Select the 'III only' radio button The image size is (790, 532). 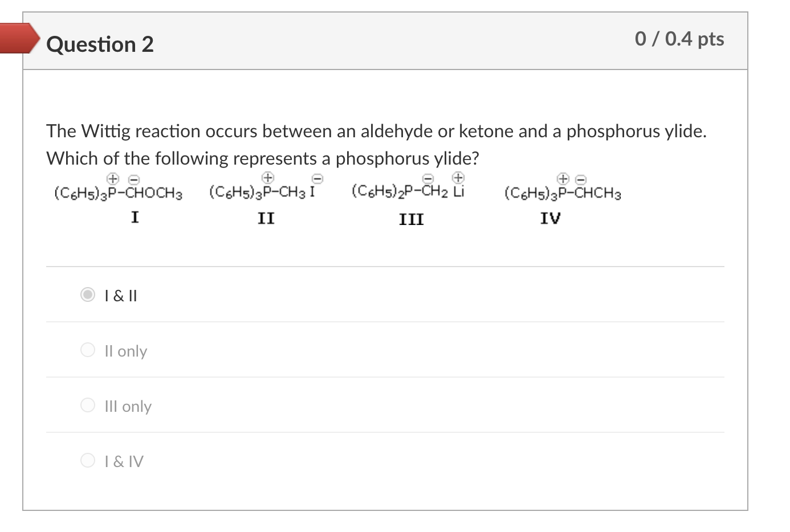tap(88, 405)
